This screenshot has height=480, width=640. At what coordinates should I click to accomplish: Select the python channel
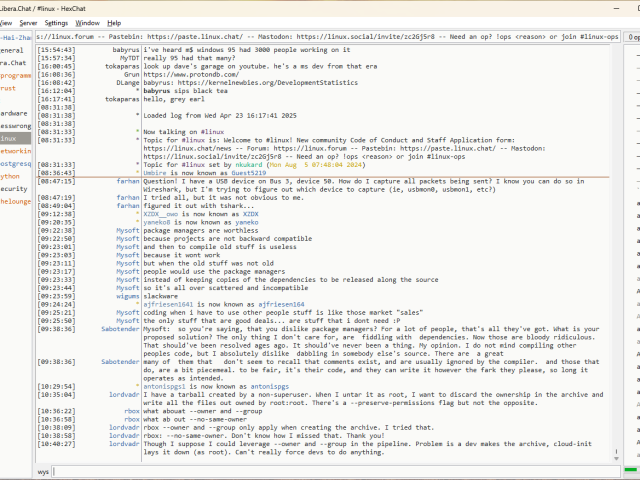click(10, 176)
